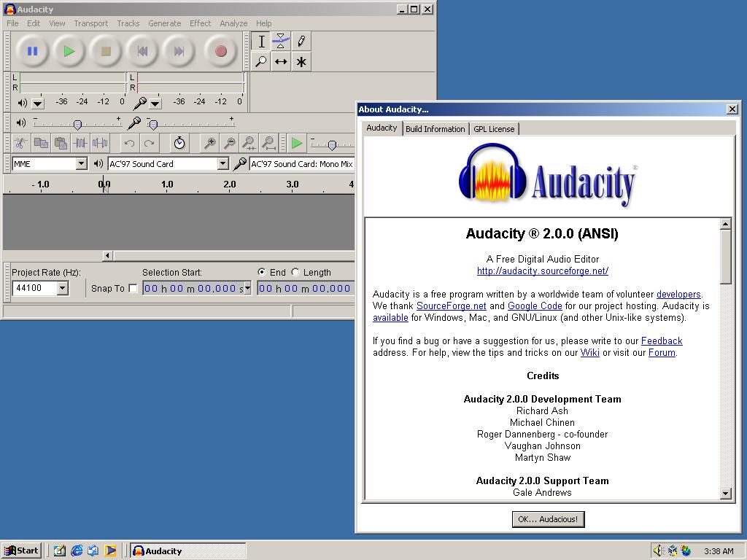Toggle the Snap To checkbox

point(133,288)
